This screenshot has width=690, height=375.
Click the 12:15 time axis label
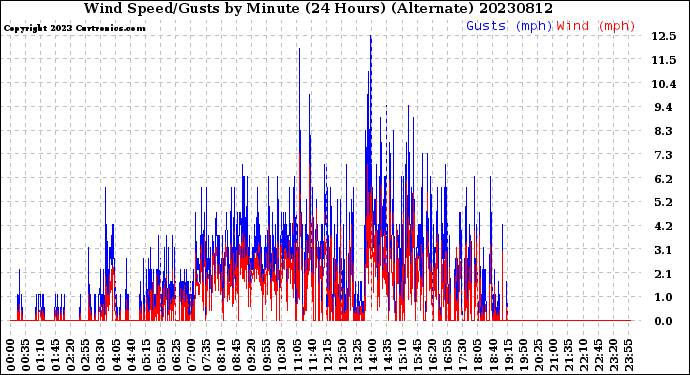point(327,355)
